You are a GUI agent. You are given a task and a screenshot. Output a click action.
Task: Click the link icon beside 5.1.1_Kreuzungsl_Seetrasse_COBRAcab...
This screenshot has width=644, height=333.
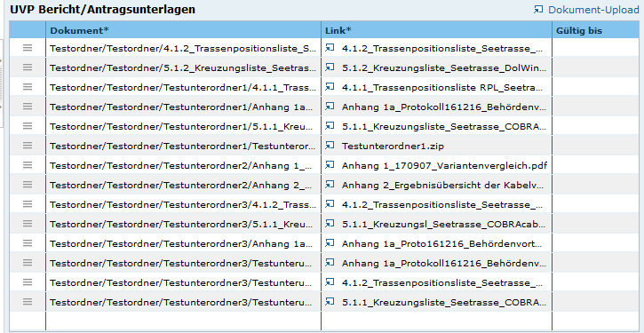point(330,224)
